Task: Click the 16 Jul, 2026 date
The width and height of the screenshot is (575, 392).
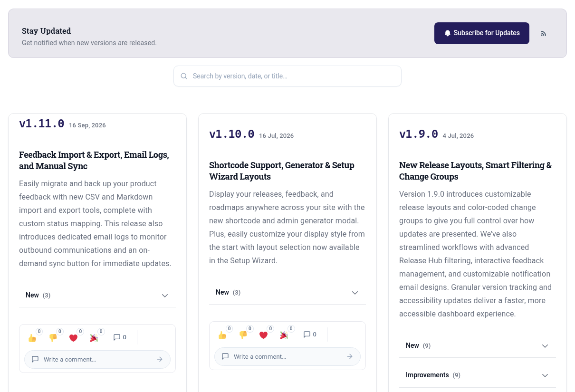Action: pyautogui.click(x=277, y=136)
